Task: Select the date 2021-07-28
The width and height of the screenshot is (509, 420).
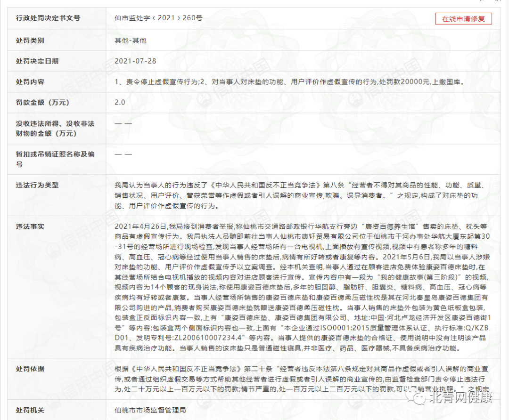Action: (x=135, y=61)
